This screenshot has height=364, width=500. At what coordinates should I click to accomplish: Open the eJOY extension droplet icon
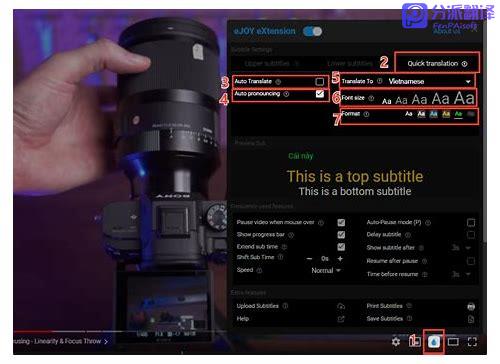434,342
